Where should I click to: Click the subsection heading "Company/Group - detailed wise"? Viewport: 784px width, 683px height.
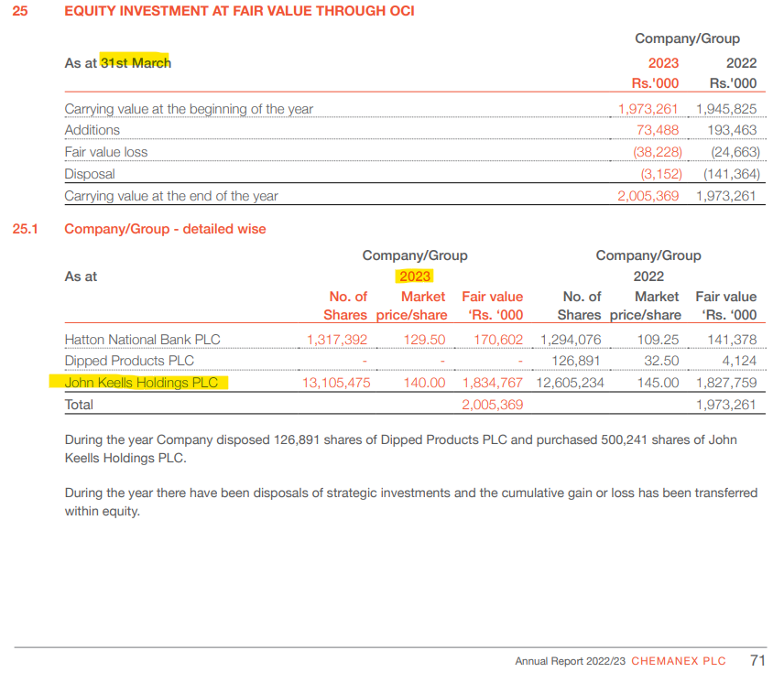[165, 229]
